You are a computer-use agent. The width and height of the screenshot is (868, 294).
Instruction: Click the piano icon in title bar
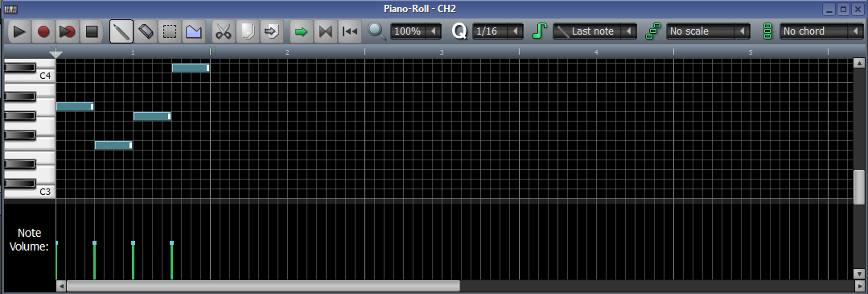click(10, 9)
